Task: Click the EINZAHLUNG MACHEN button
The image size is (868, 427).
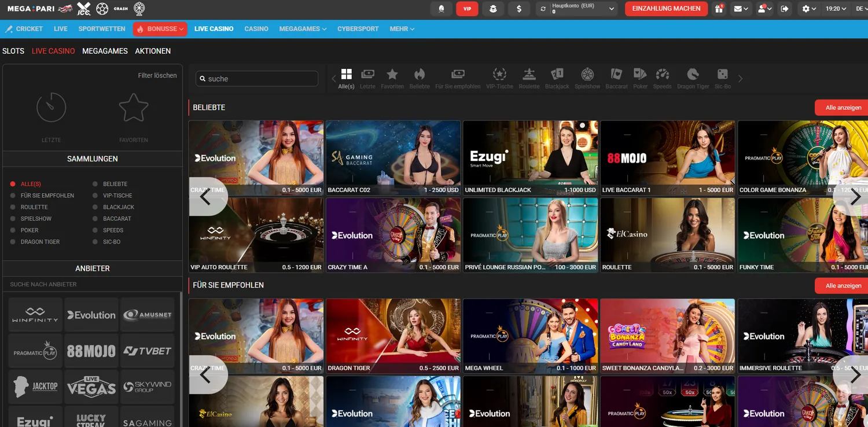Action: pos(666,9)
